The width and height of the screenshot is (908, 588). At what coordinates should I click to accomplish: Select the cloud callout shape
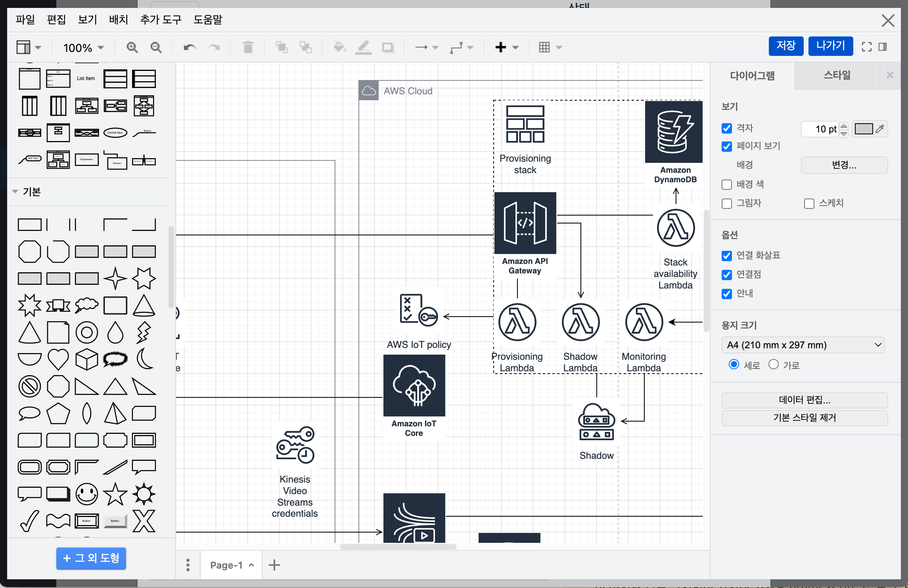click(87, 305)
